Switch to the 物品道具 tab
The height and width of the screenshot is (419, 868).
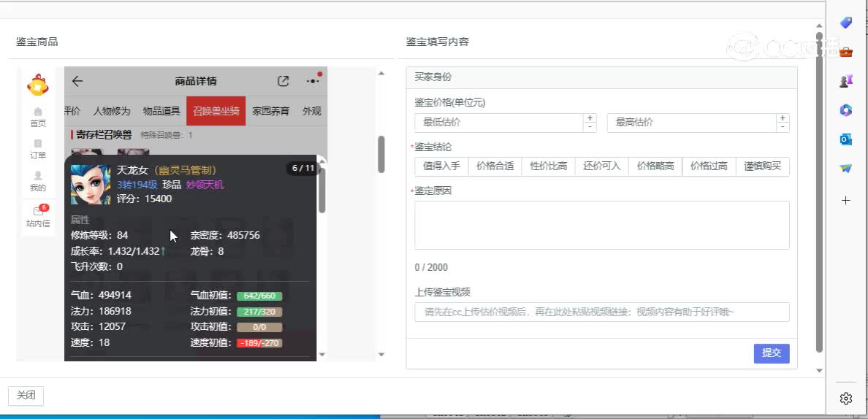[x=161, y=111]
